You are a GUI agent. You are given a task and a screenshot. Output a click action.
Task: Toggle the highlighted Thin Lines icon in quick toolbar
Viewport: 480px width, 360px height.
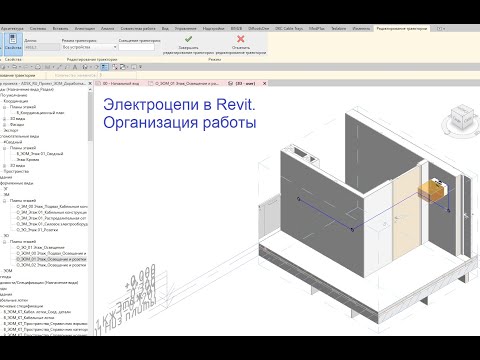[105, 67]
